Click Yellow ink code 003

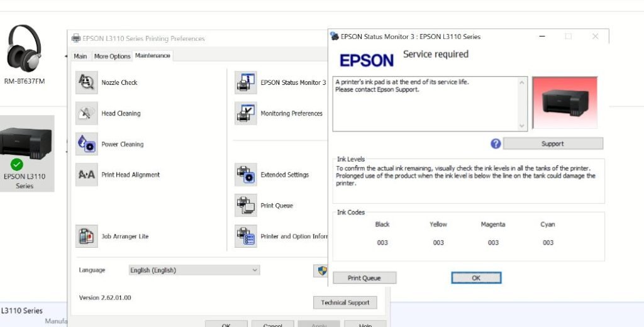pyautogui.click(x=438, y=243)
